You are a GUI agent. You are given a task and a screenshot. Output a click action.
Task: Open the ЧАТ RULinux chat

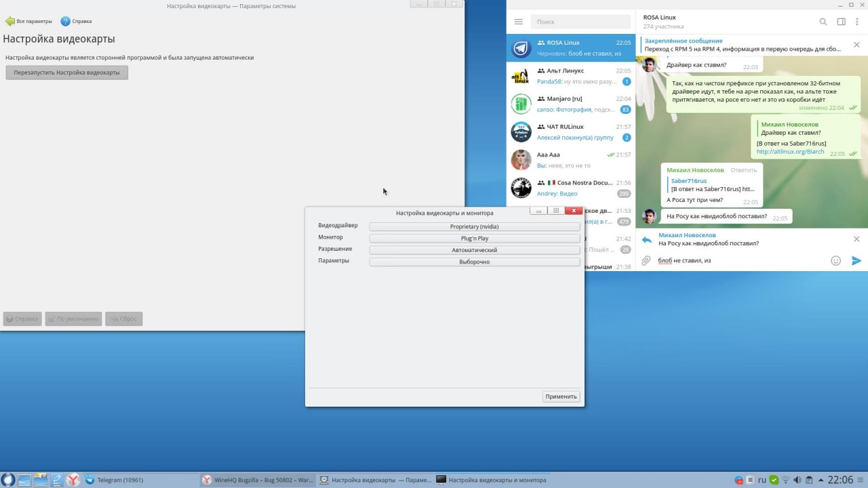coord(571,132)
